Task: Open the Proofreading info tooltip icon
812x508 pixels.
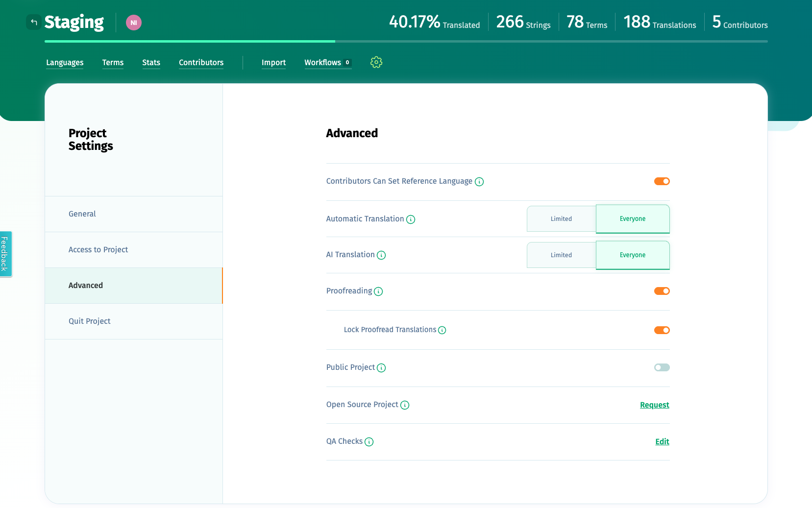Action: click(378, 291)
